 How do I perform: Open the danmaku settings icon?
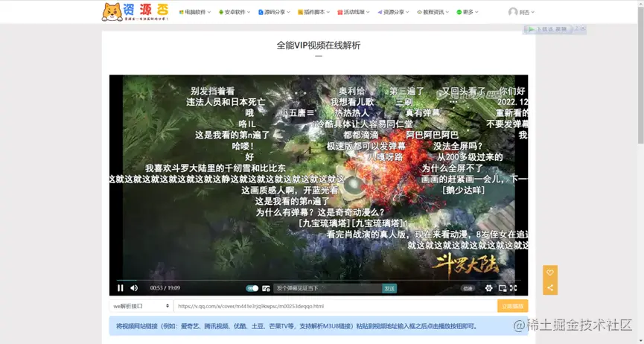(266, 288)
